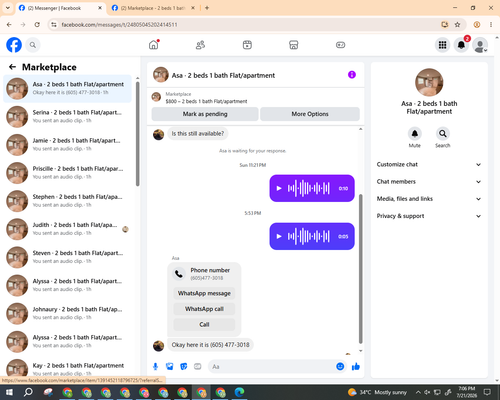This screenshot has height=400, width=500.
Task: Open the Facebook menu grid icon
Action: click(x=442, y=45)
